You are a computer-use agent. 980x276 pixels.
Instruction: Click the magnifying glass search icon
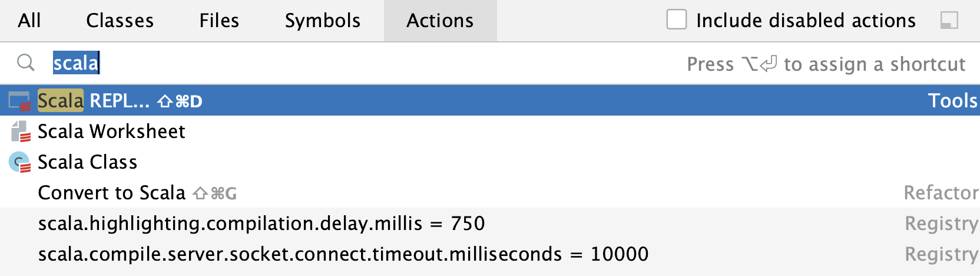(26, 63)
